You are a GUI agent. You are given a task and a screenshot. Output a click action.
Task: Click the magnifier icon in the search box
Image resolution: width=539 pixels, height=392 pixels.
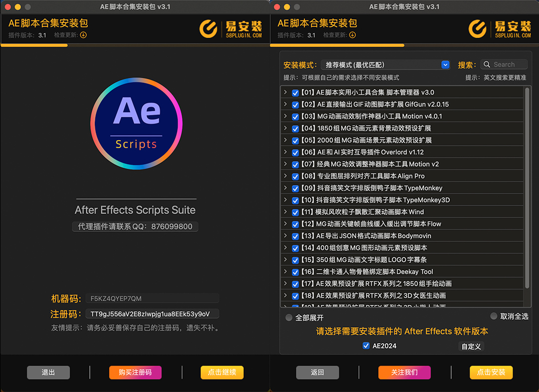coord(487,65)
